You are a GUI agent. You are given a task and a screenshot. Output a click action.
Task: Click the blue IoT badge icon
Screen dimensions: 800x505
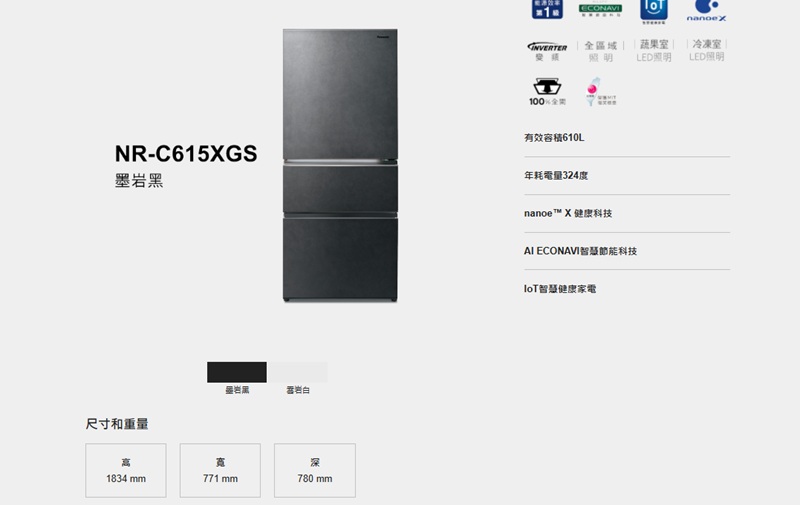tap(654, 11)
